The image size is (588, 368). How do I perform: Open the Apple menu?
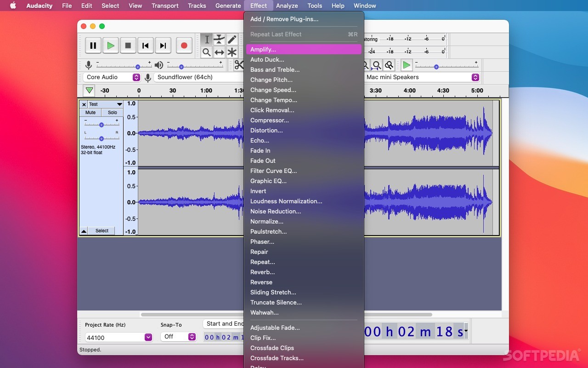[13, 6]
